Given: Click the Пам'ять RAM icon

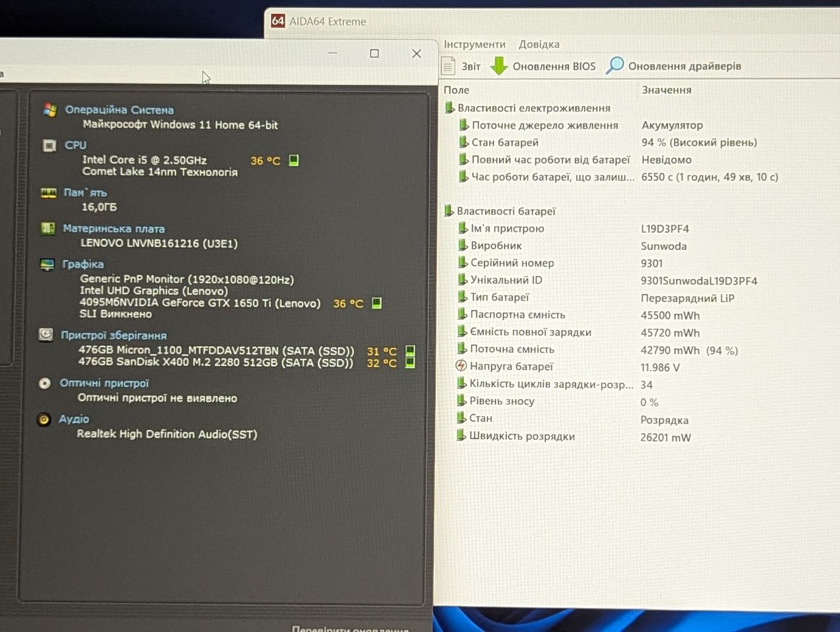Looking at the screenshot, I should click(49, 193).
